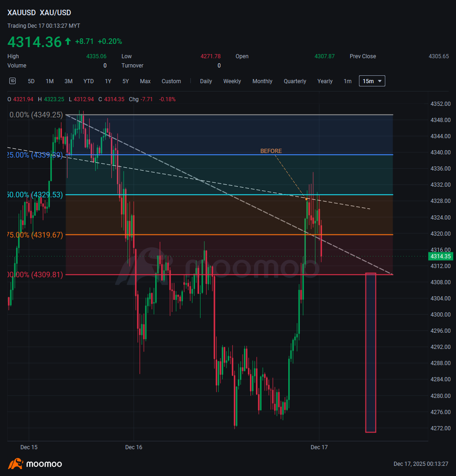The image size is (456, 476).
Task: Switch to Yearly candles
Action: point(325,81)
